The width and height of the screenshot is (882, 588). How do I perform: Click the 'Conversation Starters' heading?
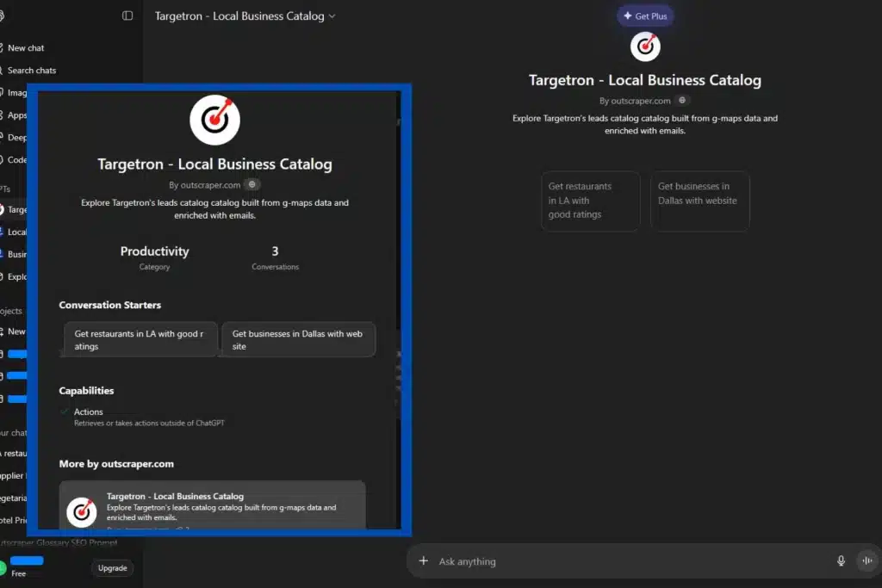[109, 305]
